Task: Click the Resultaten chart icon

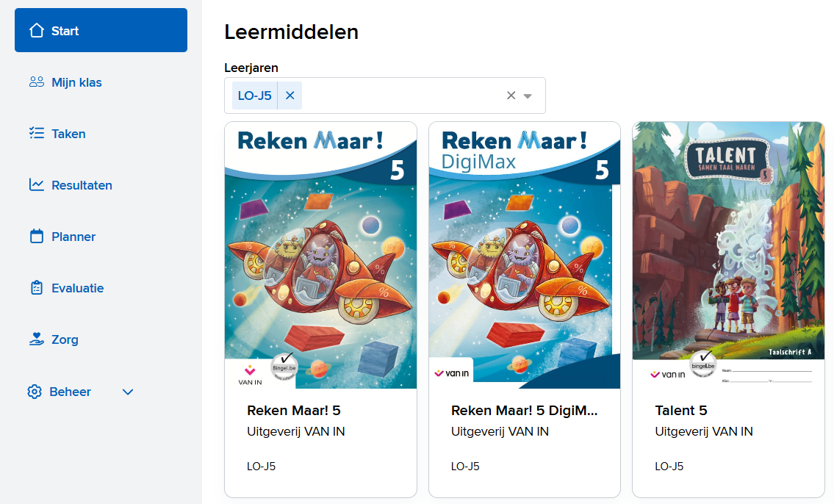Action: pyautogui.click(x=37, y=185)
